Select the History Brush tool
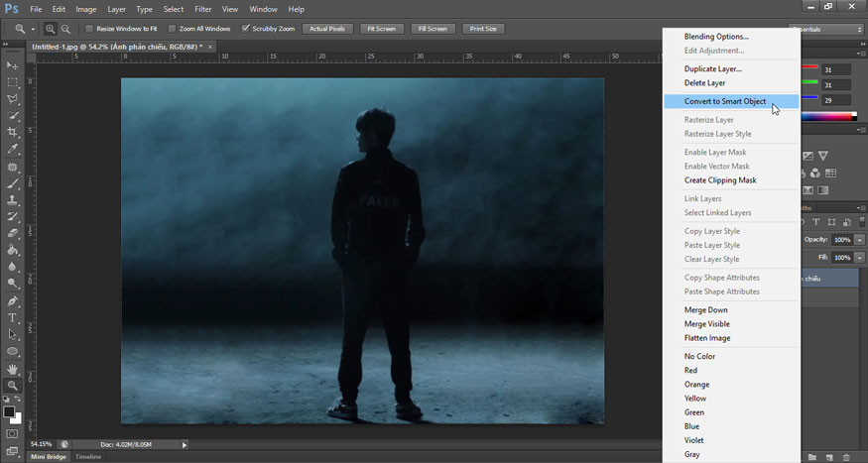Screen dimensions: 868x463 (x=12, y=217)
